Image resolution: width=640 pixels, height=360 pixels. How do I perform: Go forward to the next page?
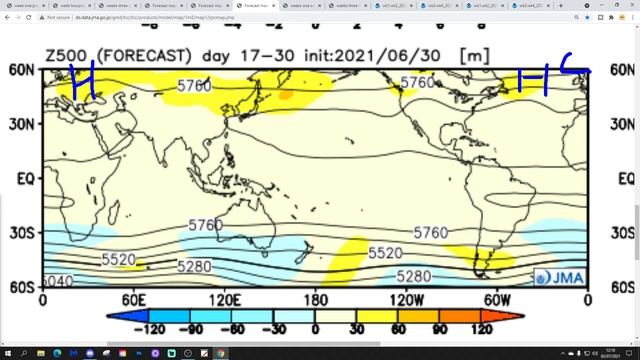tap(18, 18)
